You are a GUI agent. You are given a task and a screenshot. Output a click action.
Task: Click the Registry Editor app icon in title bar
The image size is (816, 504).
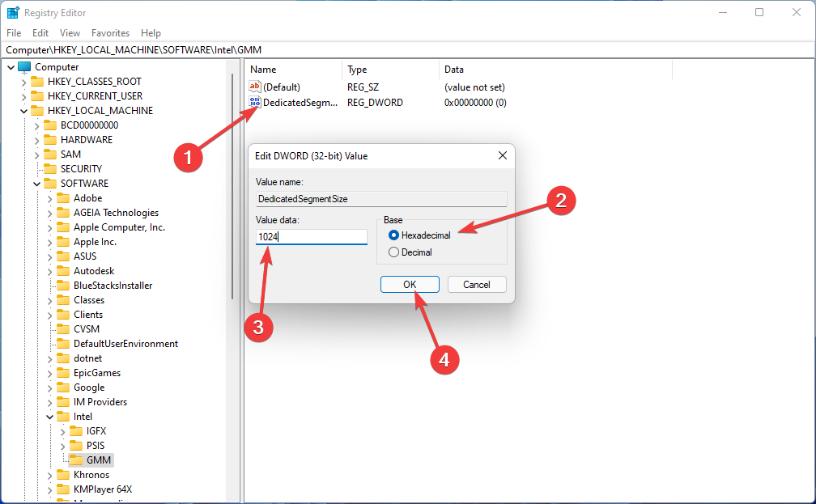pos(13,13)
